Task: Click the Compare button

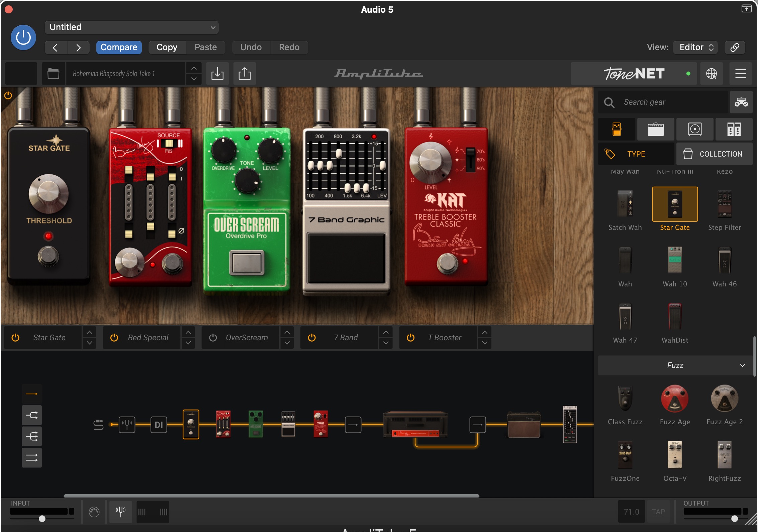Action: click(x=119, y=48)
